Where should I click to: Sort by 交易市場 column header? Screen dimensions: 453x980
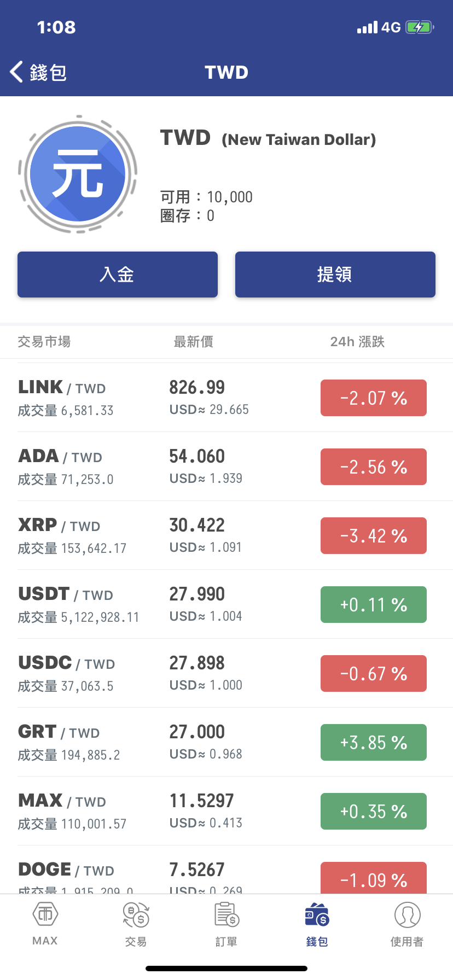pos(44,342)
